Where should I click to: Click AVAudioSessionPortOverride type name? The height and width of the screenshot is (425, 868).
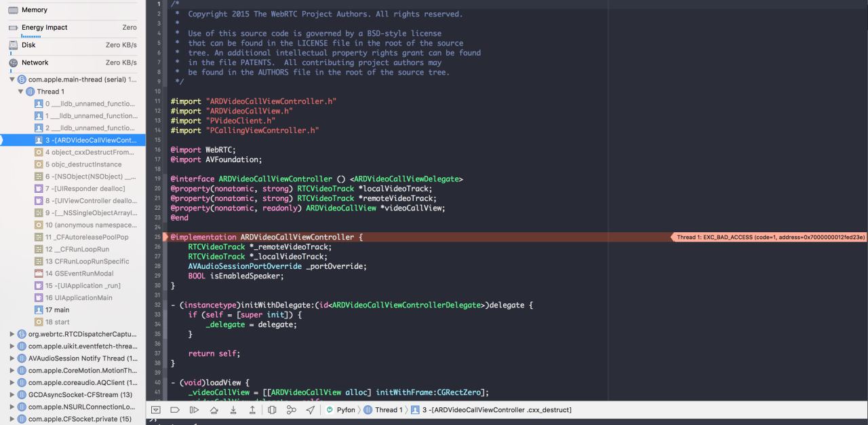(244, 266)
